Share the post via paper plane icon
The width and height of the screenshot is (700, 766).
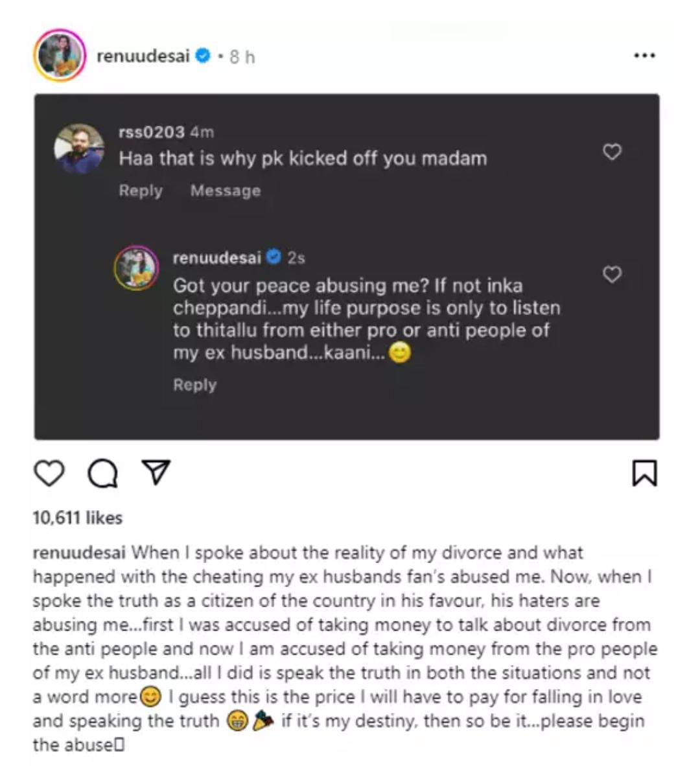156,472
